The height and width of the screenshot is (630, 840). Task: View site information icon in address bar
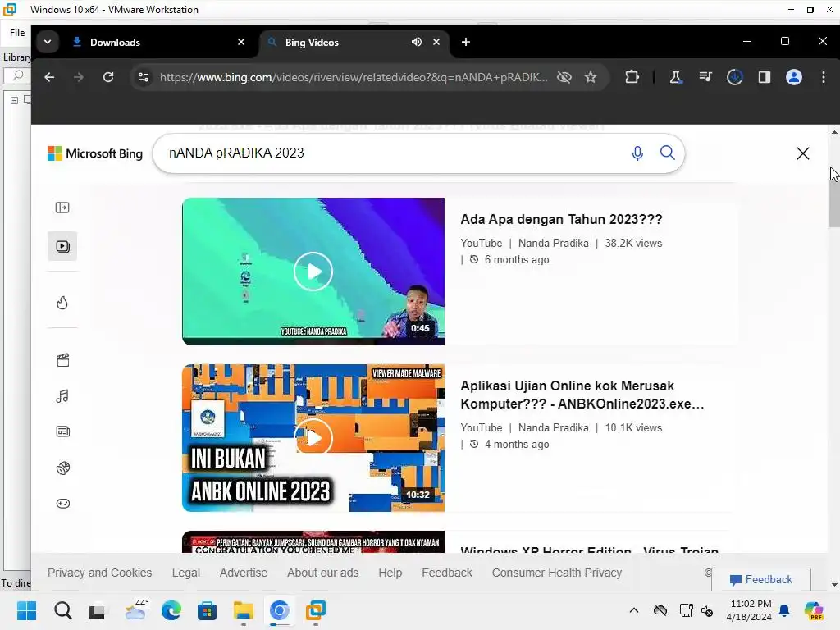pos(144,77)
